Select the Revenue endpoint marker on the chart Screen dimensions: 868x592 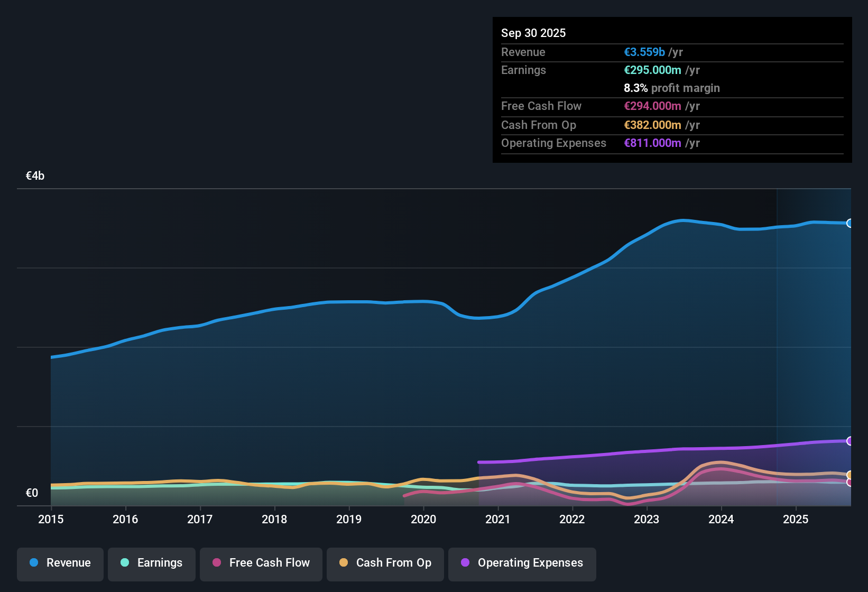click(850, 224)
